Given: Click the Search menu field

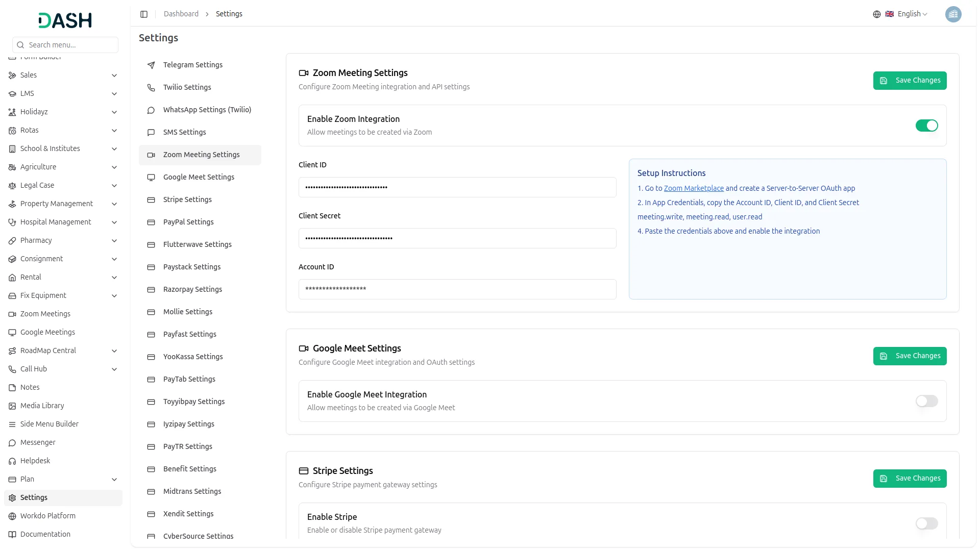Looking at the screenshot, I should (65, 45).
